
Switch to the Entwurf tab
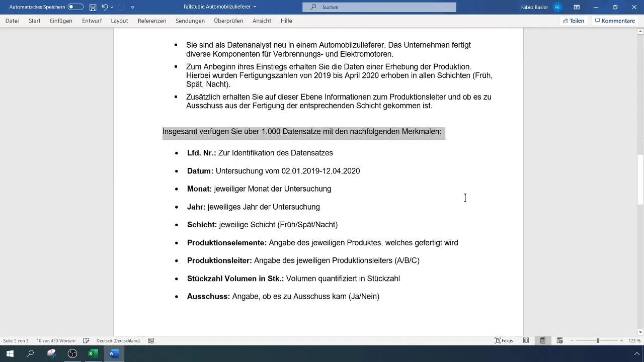tap(92, 21)
